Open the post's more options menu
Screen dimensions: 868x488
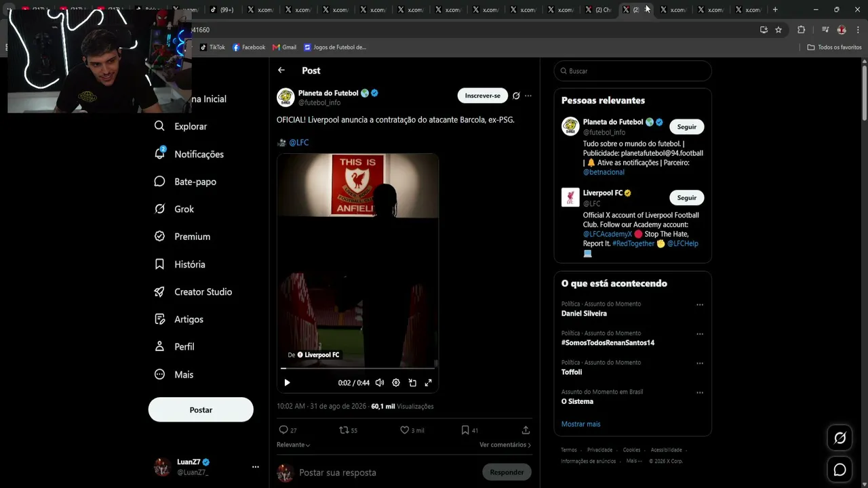pos(528,96)
